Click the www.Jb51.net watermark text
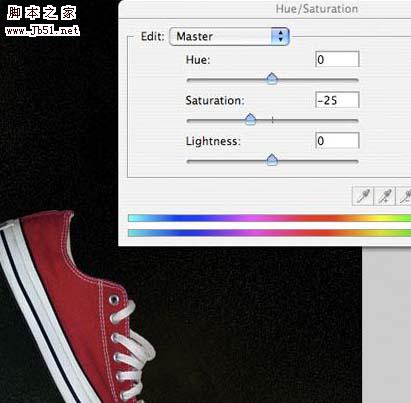This screenshot has width=411, height=403. click(x=42, y=31)
